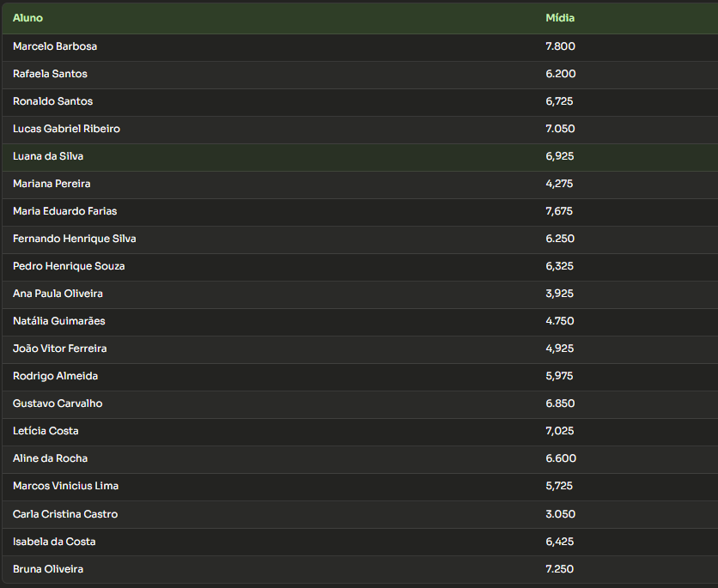This screenshot has width=718, height=588.
Task: Select the Marcelo Barbosa row
Action: (360, 47)
